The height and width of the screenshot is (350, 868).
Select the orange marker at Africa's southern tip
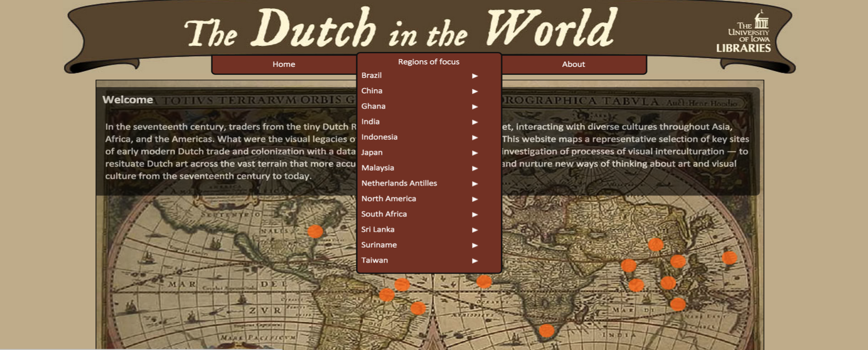click(546, 331)
